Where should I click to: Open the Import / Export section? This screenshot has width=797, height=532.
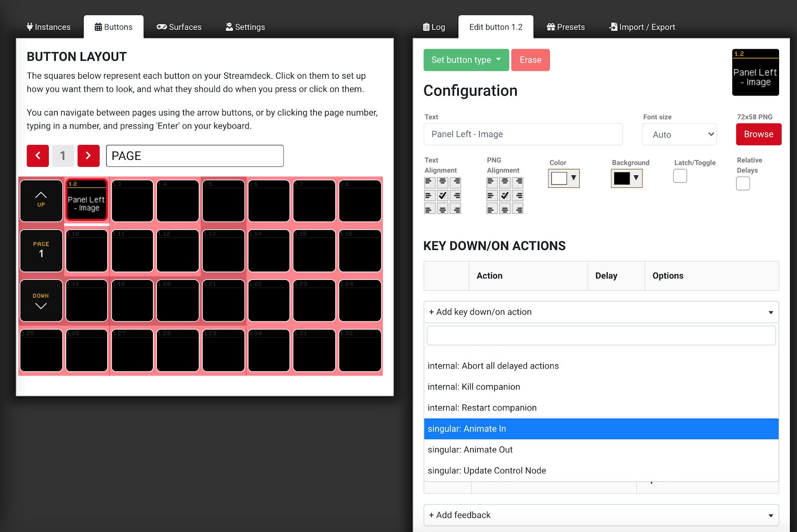click(643, 27)
